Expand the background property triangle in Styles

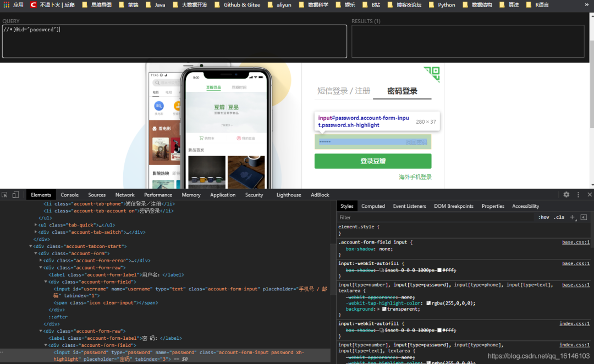[x=378, y=309]
